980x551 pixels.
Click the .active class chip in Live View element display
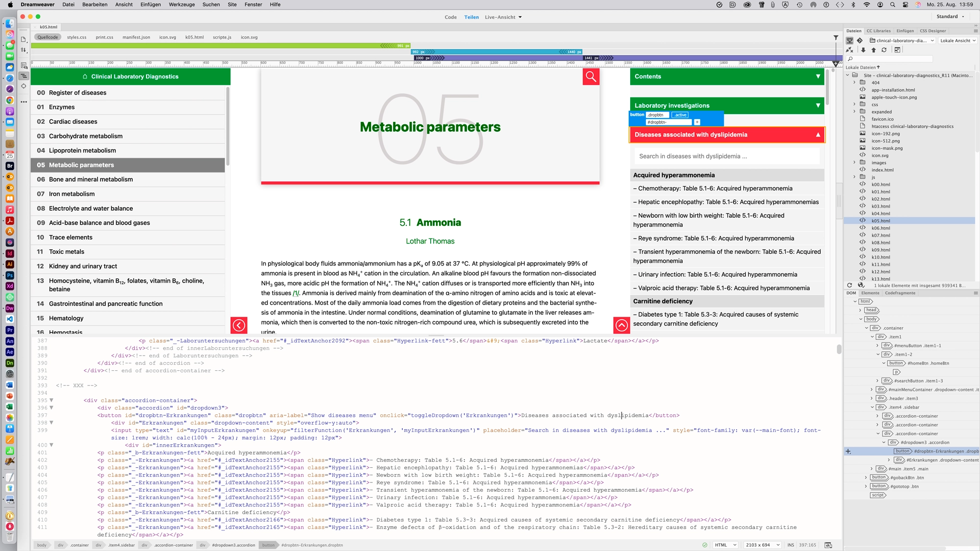point(680,115)
